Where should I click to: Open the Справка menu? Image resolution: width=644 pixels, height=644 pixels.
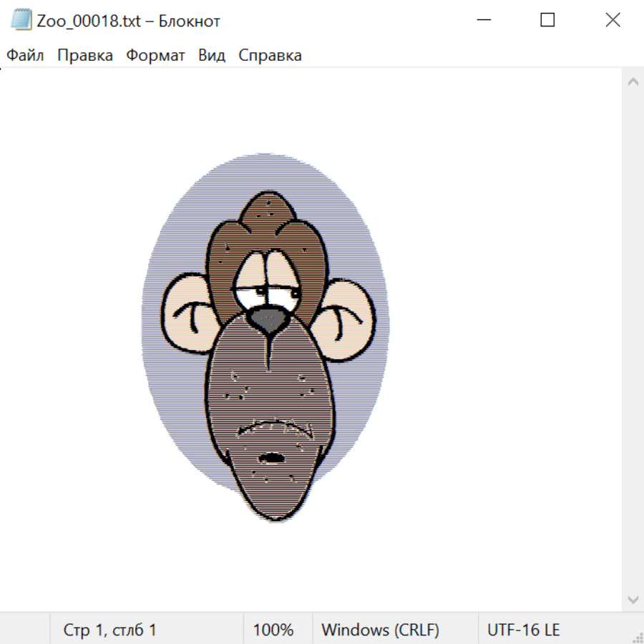coord(270,55)
